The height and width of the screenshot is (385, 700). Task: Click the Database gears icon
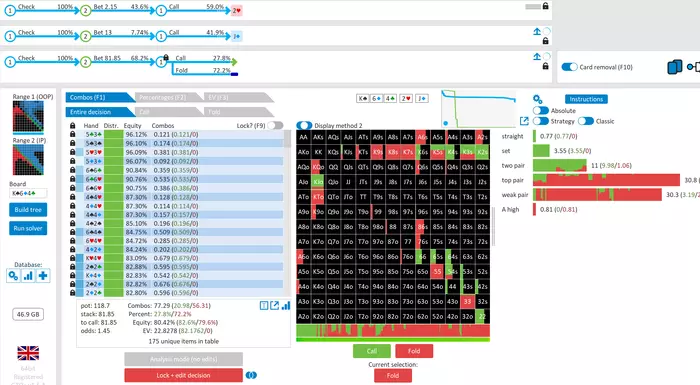point(13,276)
